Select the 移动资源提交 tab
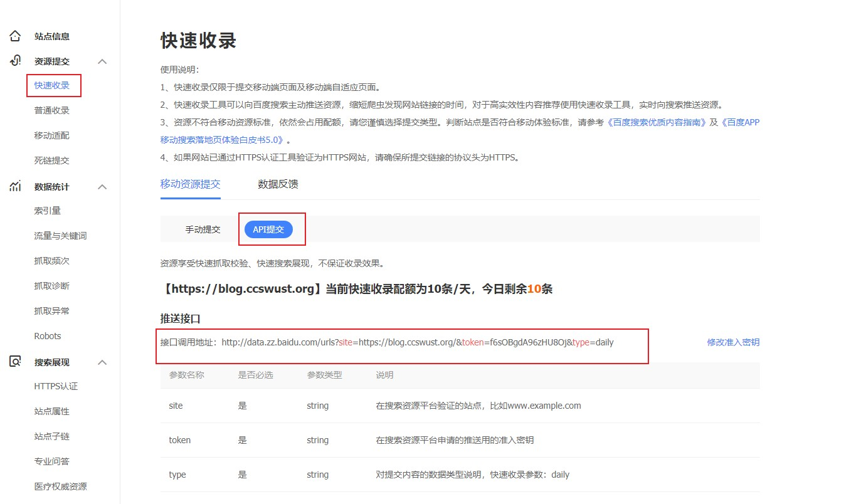Image resolution: width=866 pixels, height=504 pixels. (x=190, y=184)
